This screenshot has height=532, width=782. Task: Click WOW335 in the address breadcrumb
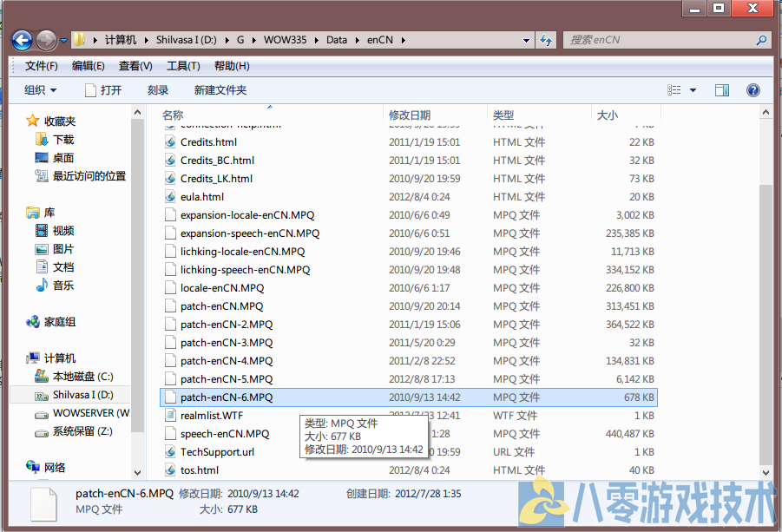285,40
